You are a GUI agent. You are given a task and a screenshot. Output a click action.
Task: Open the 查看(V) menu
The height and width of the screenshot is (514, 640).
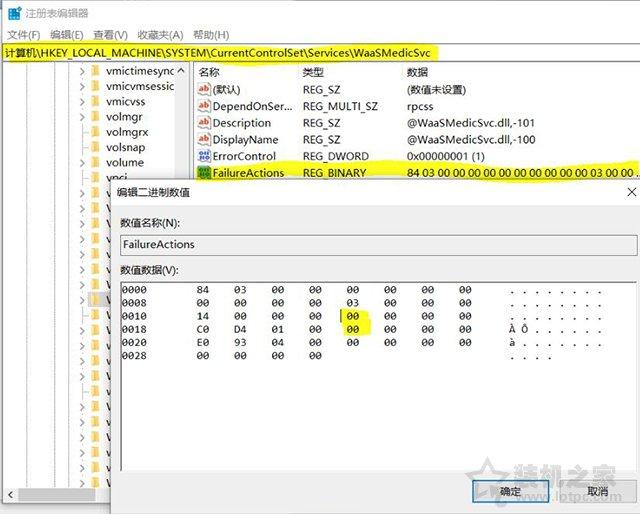[110, 35]
